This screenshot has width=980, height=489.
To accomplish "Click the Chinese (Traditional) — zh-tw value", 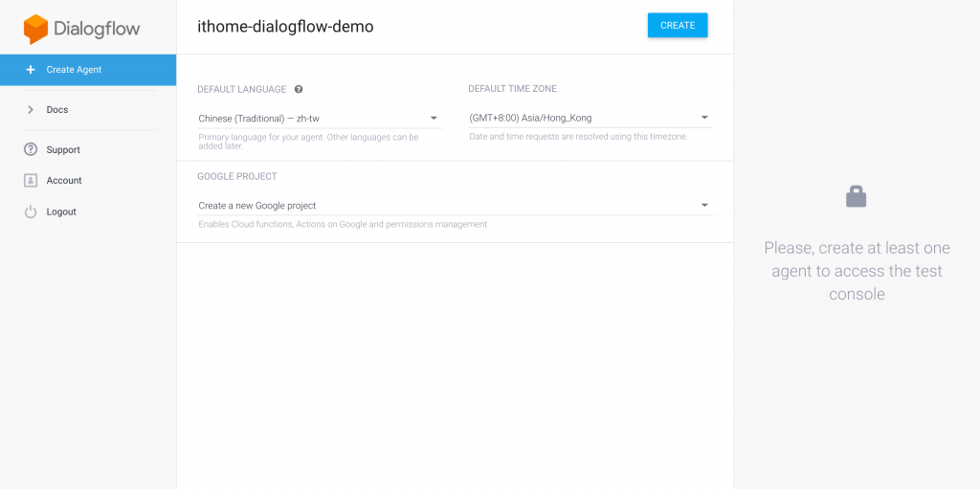I will point(258,119).
